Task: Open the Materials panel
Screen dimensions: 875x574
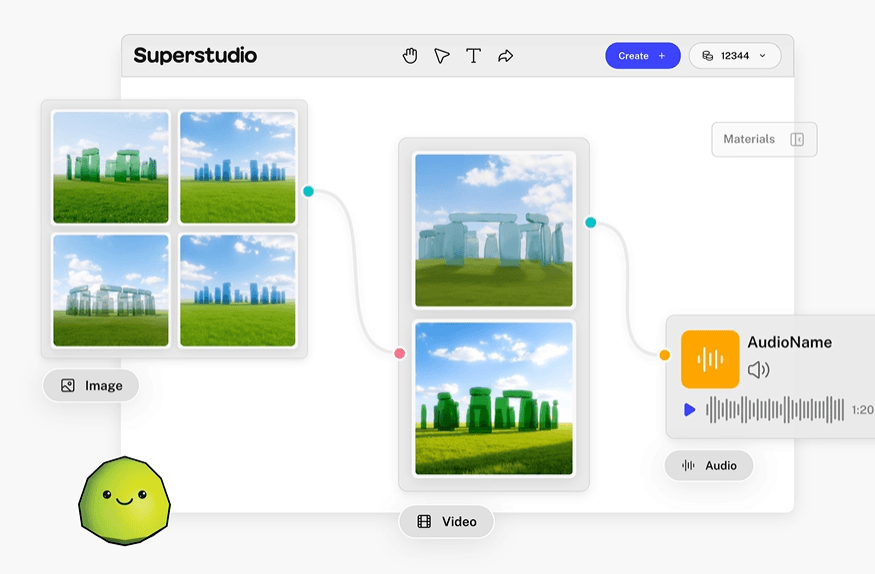Action: [x=764, y=139]
